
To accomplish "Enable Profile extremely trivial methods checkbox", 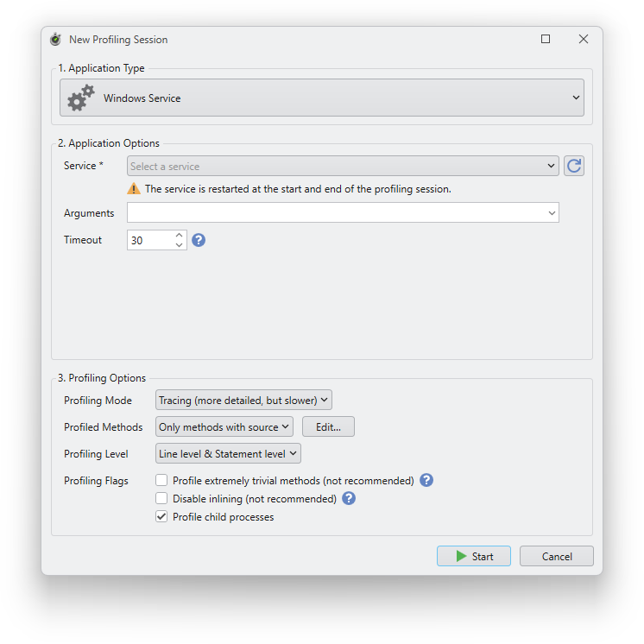I will click(161, 480).
